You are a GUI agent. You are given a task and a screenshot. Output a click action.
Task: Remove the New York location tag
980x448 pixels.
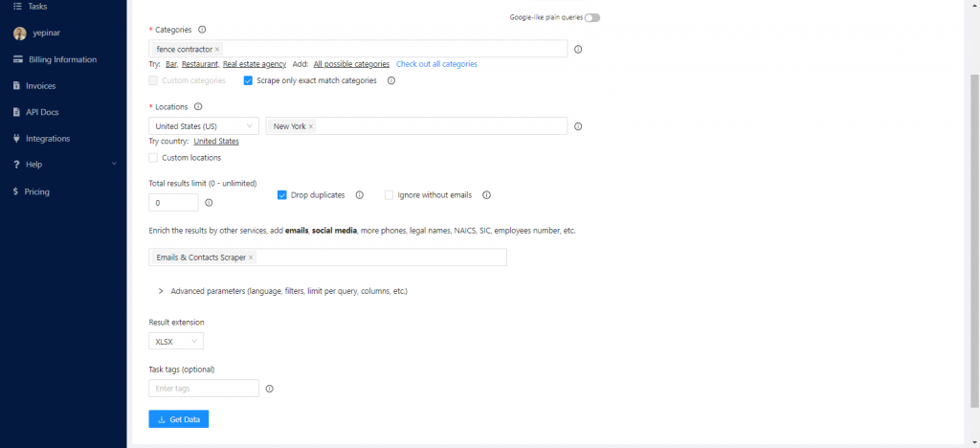coord(311,126)
